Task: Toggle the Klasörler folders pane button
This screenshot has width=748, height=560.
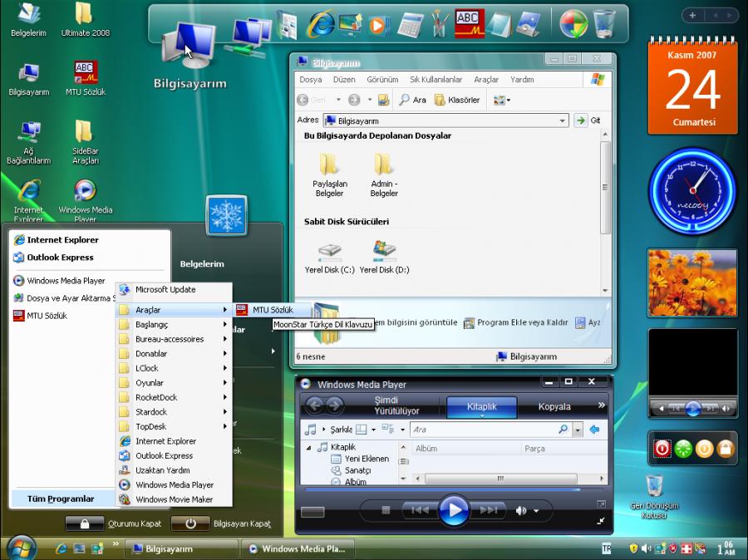Action: [457, 100]
